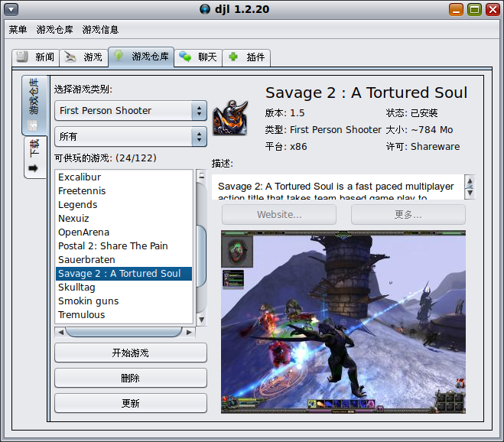Open the First Person Shooter category dropdown
504x442 pixels.
tap(131, 111)
